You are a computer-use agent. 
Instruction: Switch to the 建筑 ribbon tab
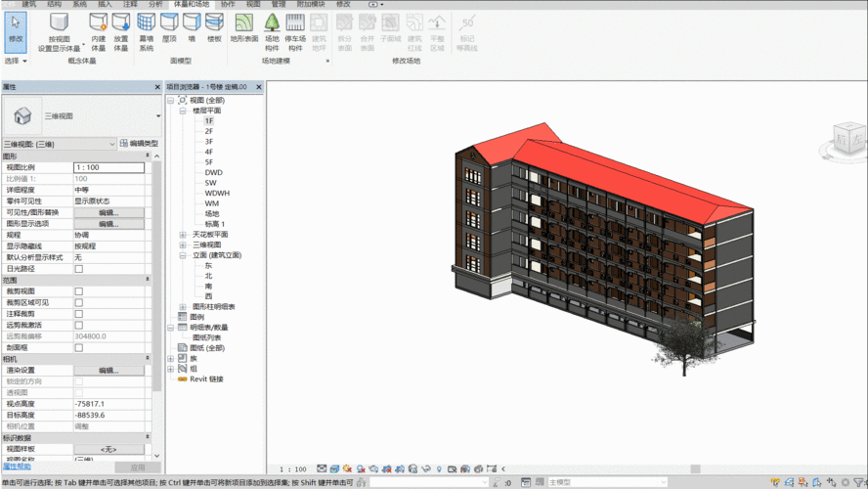coord(28,4)
